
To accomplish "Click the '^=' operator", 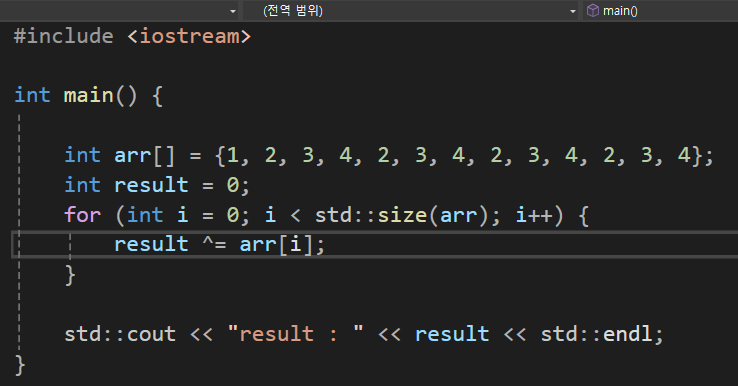I will [214, 244].
